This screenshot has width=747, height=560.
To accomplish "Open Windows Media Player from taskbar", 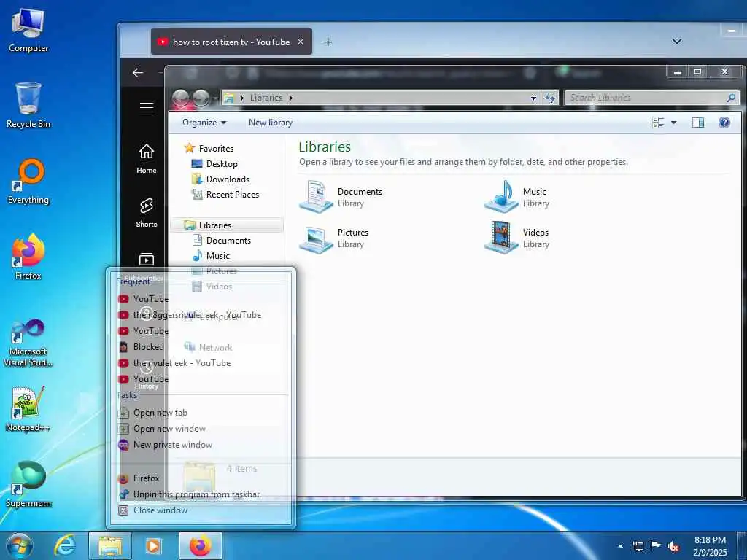I will [x=153, y=545].
